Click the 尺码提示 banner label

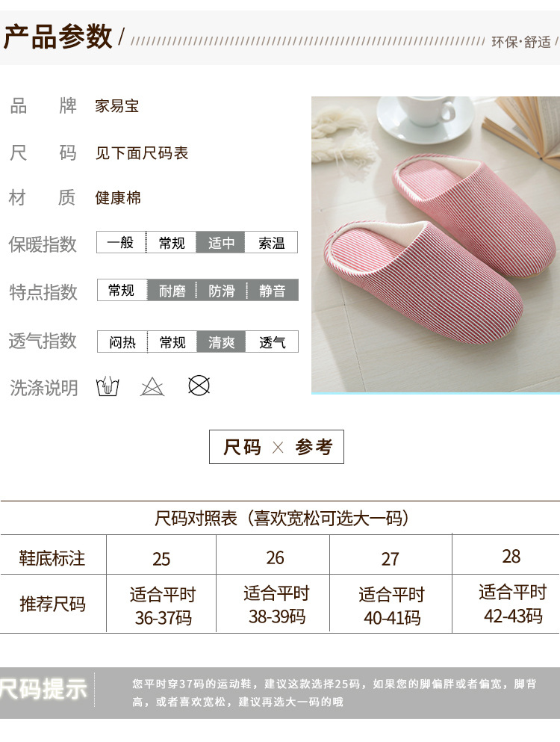[x=43, y=689]
